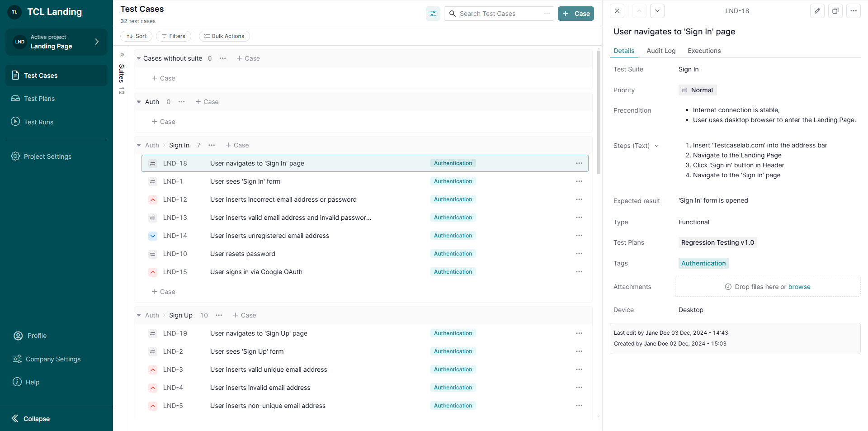Go to next test case arrow

click(657, 11)
